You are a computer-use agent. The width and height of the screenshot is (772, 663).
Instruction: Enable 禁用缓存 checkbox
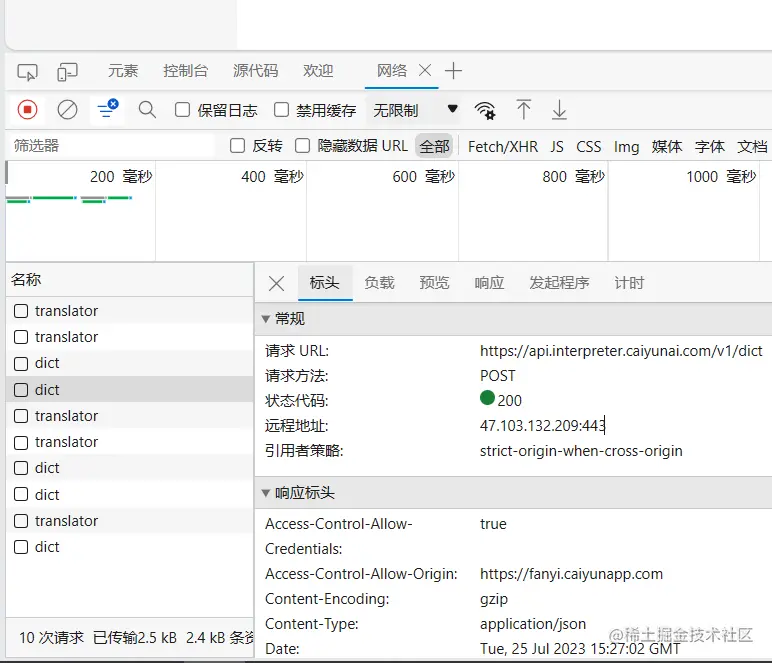tap(281, 109)
